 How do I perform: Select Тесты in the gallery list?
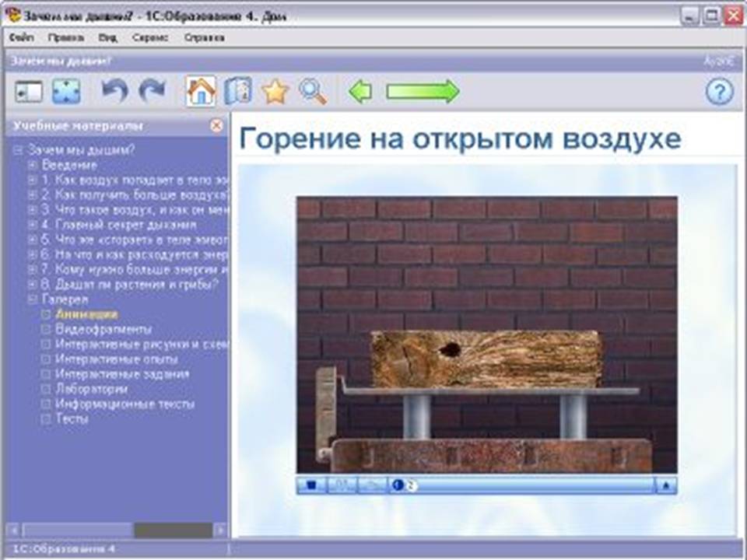pos(72,418)
